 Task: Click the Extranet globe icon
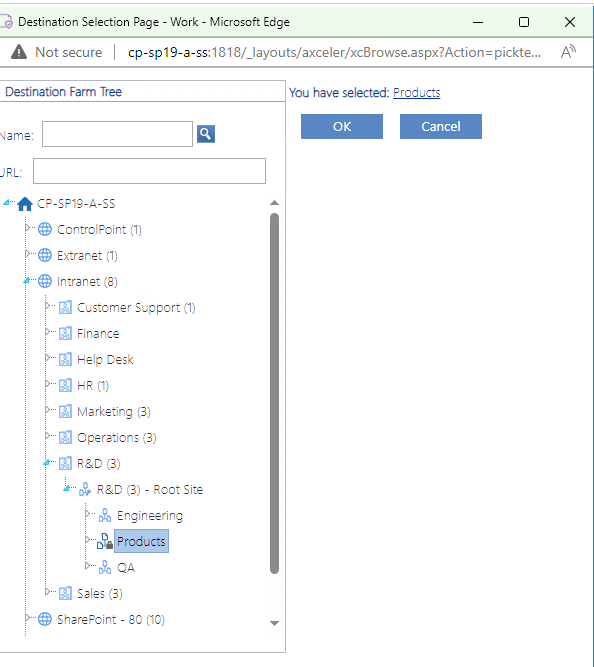tap(45, 255)
